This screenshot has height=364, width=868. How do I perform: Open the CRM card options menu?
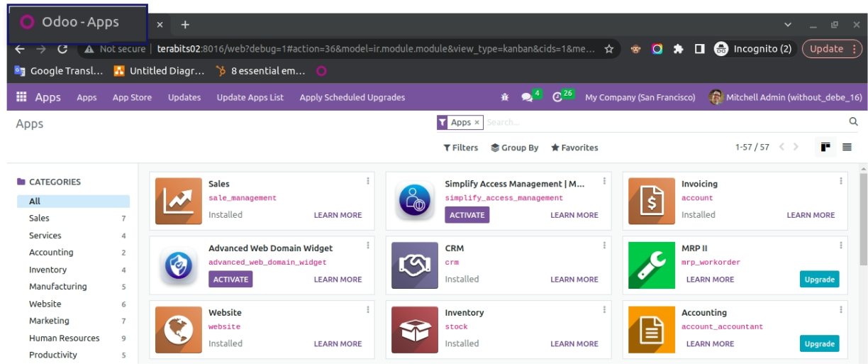[604, 246]
